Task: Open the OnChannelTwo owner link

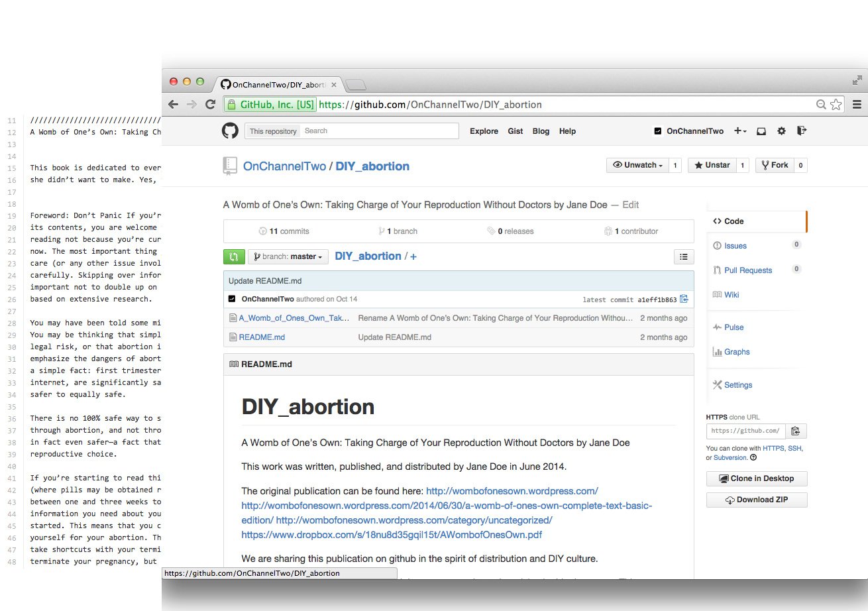Action: tap(284, 166)
